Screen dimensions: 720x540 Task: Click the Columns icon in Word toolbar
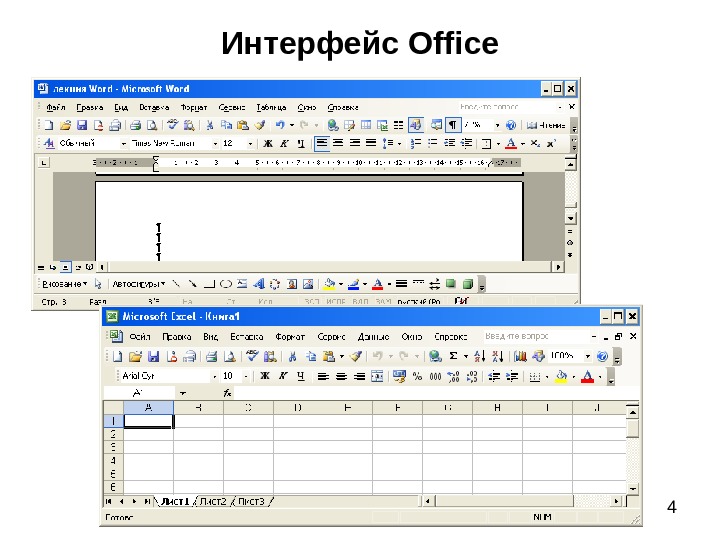point(398,125)
